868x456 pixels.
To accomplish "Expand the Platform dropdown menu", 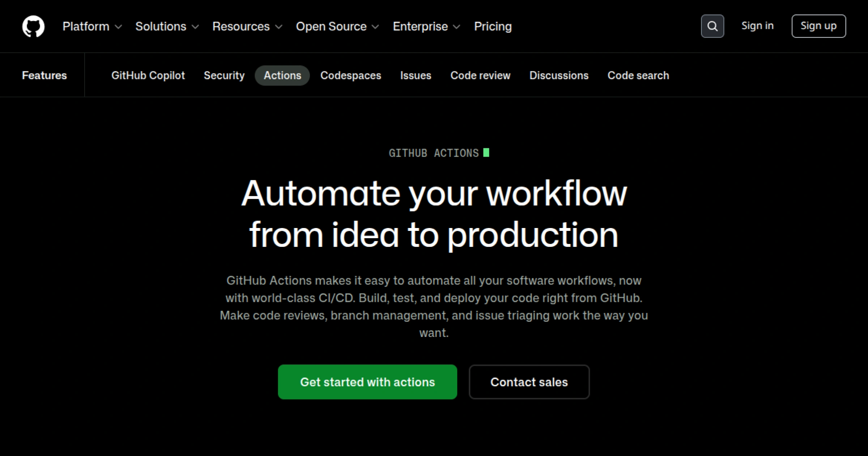I will coord(92,26).
